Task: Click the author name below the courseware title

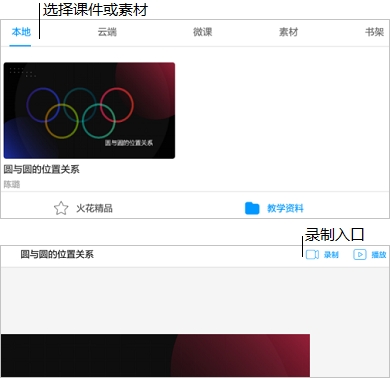Action: (x=12, y=184)
